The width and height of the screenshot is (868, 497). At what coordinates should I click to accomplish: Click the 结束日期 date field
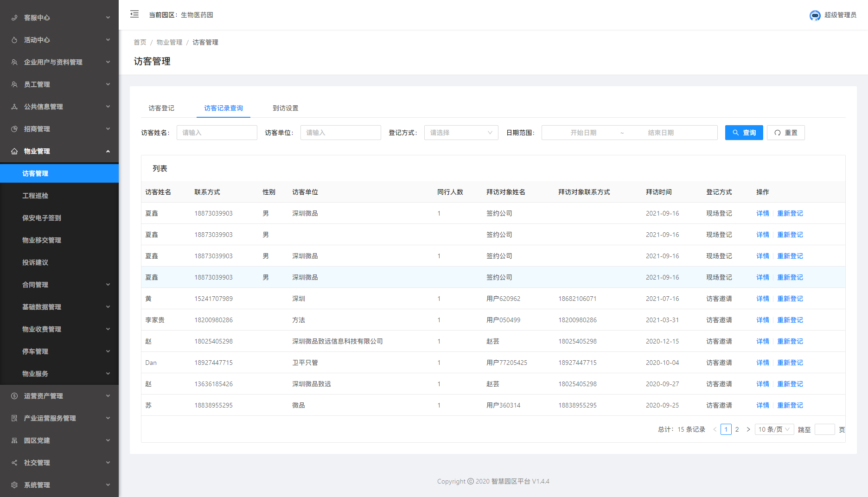coord(661,133)
